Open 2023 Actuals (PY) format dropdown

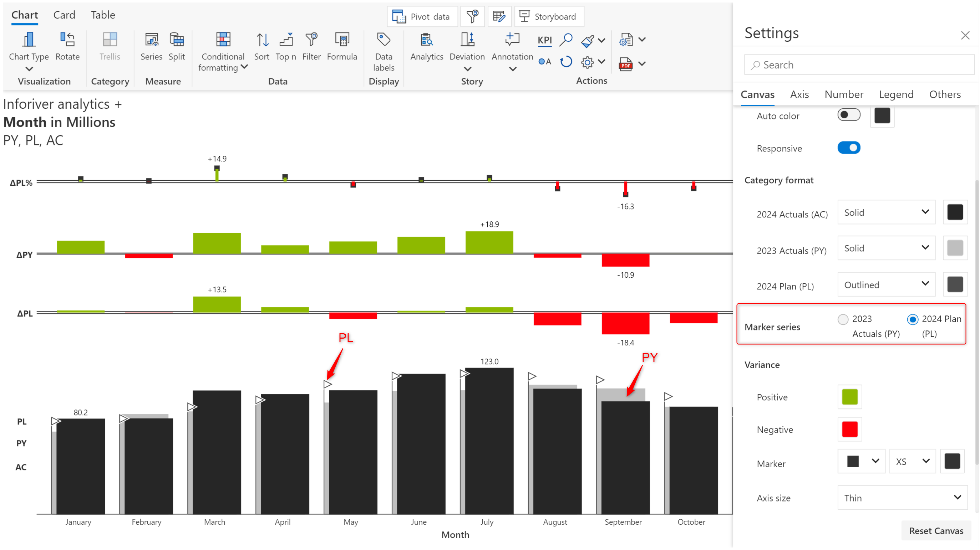(886, 248)
